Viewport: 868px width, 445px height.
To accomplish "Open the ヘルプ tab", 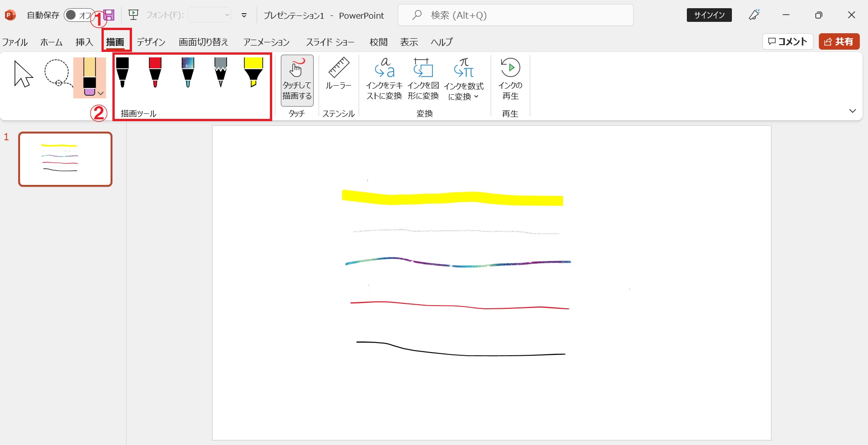I will pyautogui.click(x=442, y=42).
